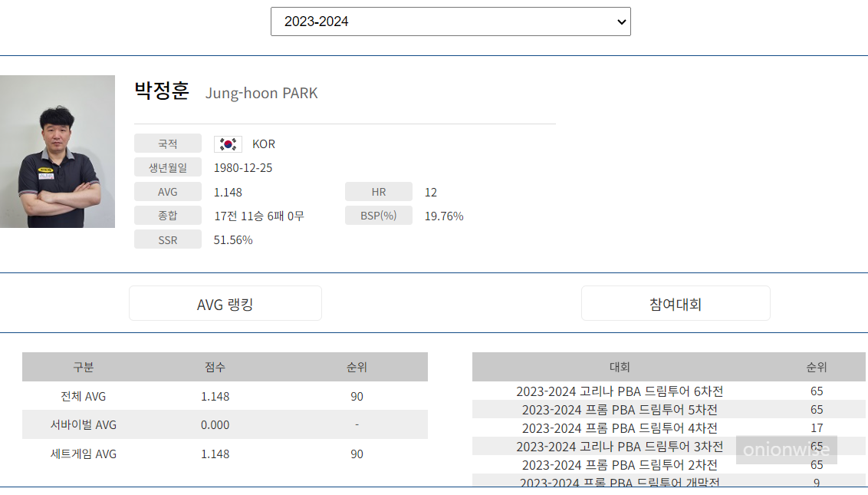
Task: Click the 생년월일 birthdate label
Action: (167, 167)
